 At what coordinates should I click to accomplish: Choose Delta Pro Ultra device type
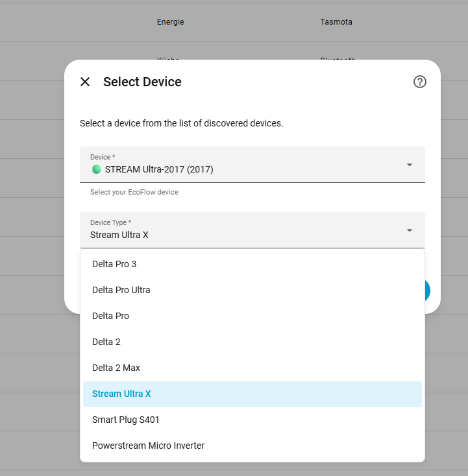[x=121, y=290]
